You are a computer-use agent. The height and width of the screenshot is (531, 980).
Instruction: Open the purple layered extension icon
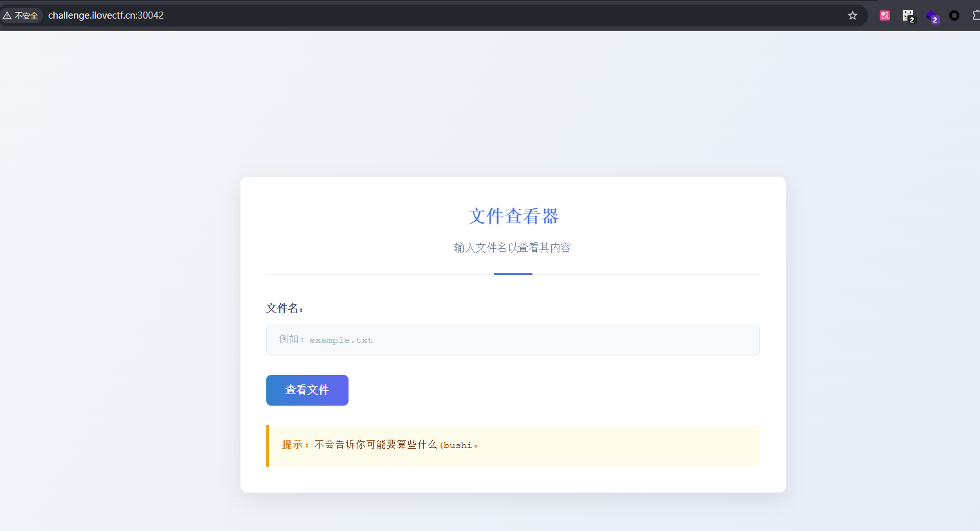click(932, 16)
